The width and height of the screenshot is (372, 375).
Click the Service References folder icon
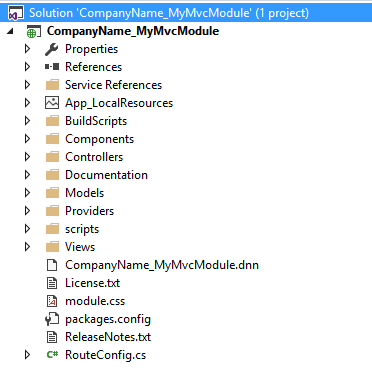52,85
